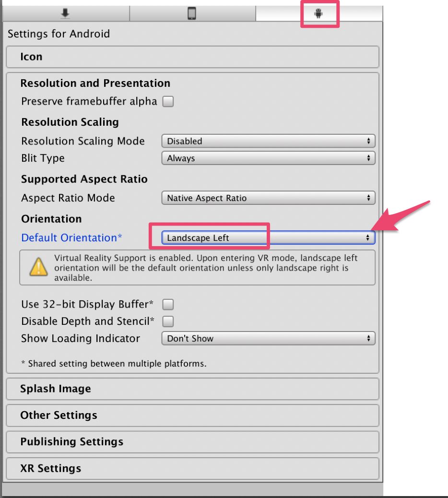Expand the XR Settings section

pos(192,469)
